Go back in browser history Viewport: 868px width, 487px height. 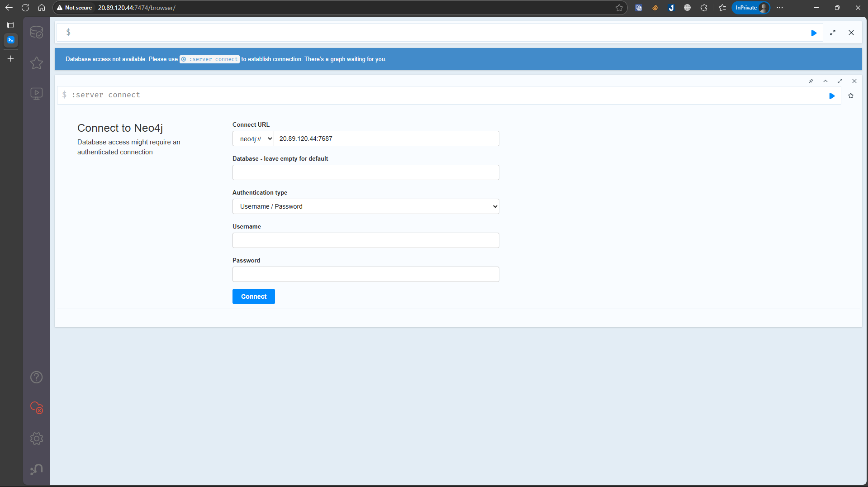9,8
